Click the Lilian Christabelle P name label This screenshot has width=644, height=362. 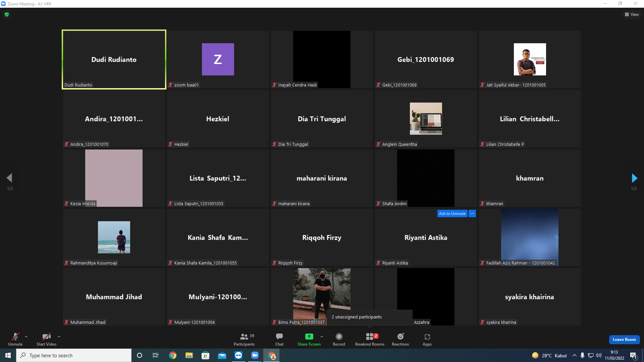click(x=505, y=144)
